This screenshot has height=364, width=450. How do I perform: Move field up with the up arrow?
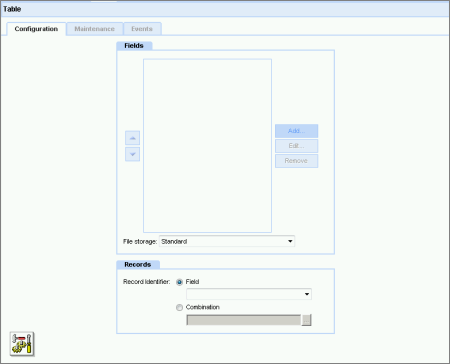pyautogui.click(x=132, y=138)
